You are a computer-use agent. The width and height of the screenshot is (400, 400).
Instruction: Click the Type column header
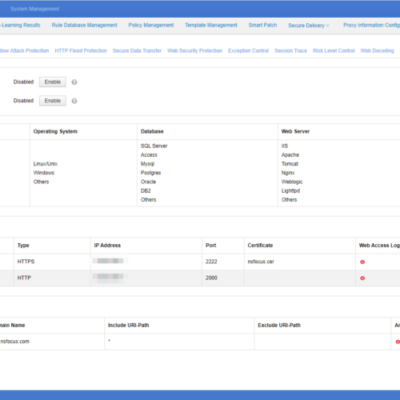(x=23, y=245)
